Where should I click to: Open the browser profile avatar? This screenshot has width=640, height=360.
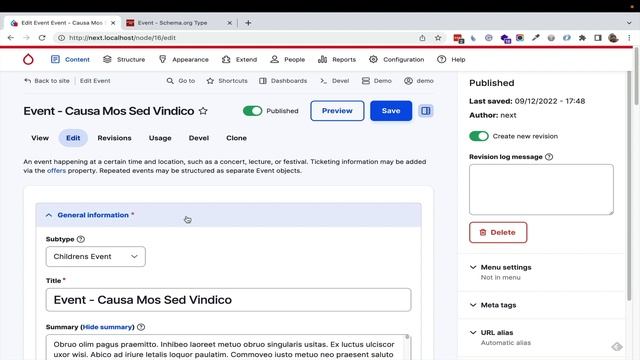(613, 38)
